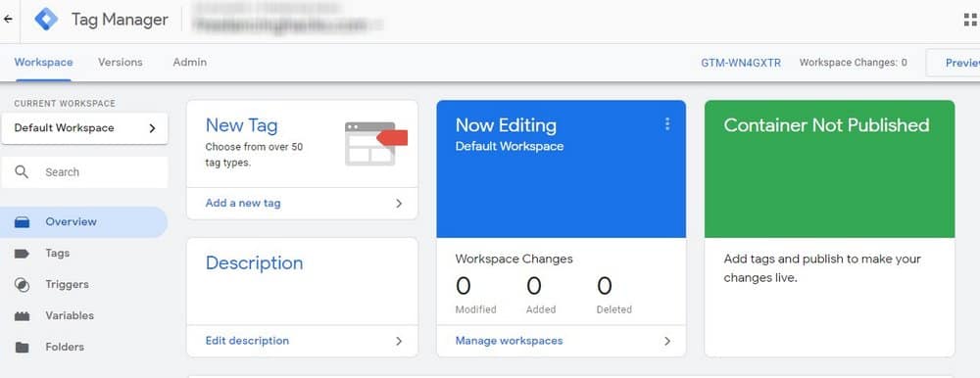Click the chevron beside Add a new tag

coord(399,204)
